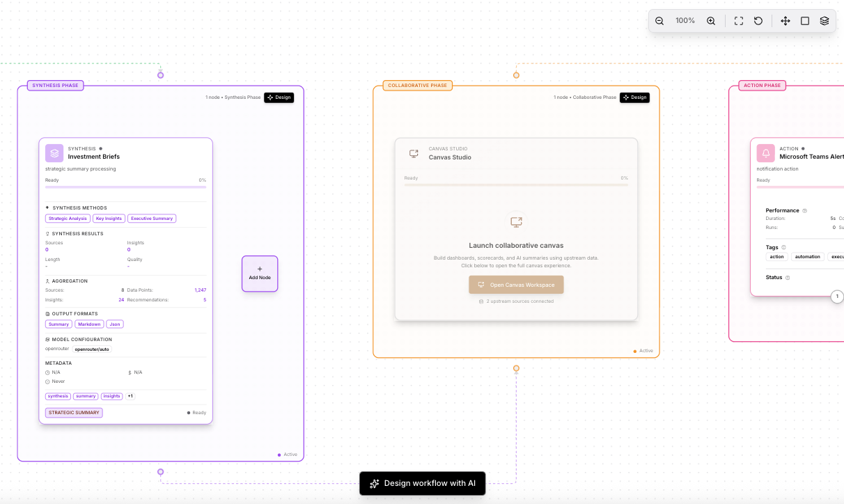Select the Markdown output format chip
This screenshot has height=504, width=844.
coord(89,324)
